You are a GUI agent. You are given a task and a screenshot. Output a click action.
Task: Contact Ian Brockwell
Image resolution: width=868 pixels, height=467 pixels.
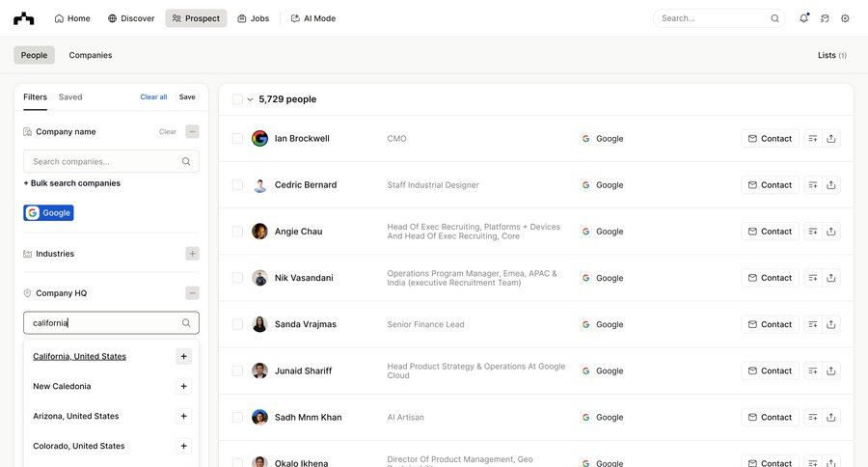tap(770, 139)
